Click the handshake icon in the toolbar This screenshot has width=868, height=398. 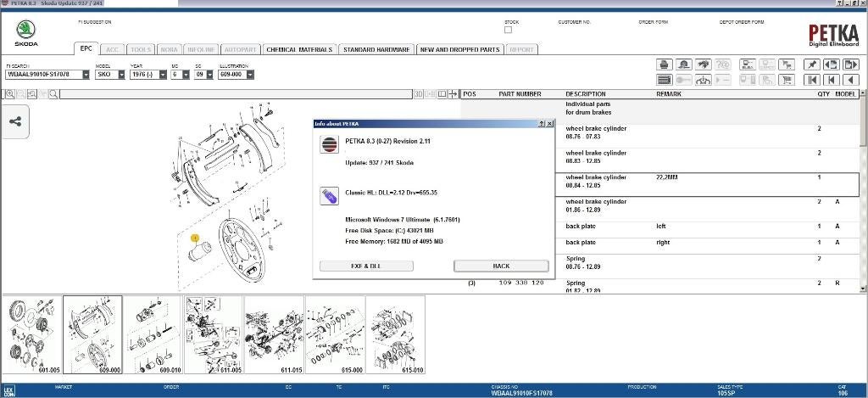tap(703, 64)
